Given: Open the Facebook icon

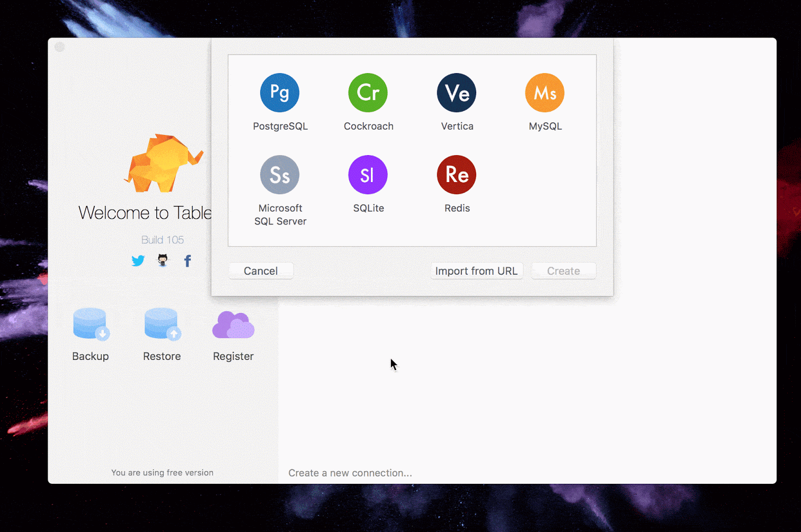Looking at the screenshot, I should click(188, 260).
